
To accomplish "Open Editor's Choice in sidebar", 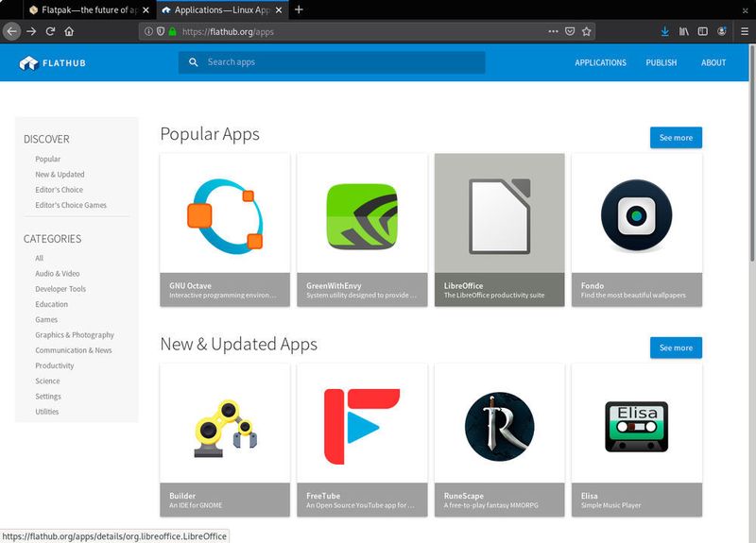I will tap(59, 190).
